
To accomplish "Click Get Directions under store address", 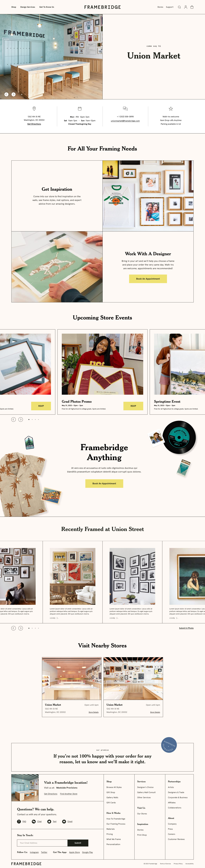I will tap(34, 124).
